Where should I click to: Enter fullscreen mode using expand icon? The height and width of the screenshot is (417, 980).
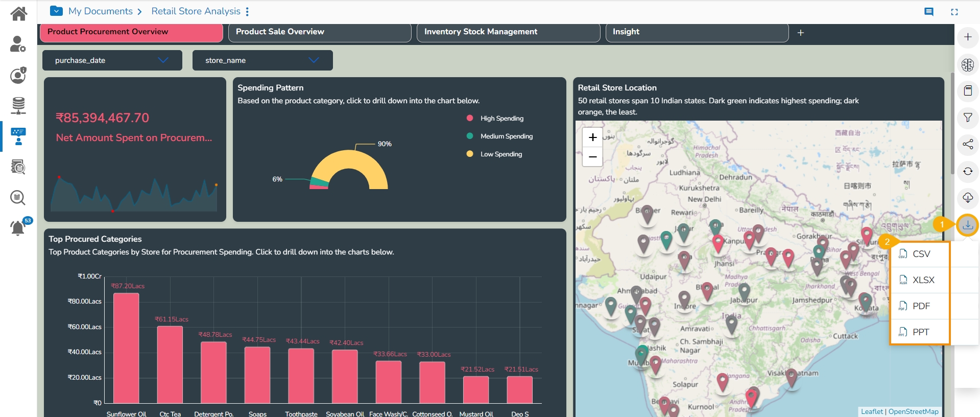954,12
